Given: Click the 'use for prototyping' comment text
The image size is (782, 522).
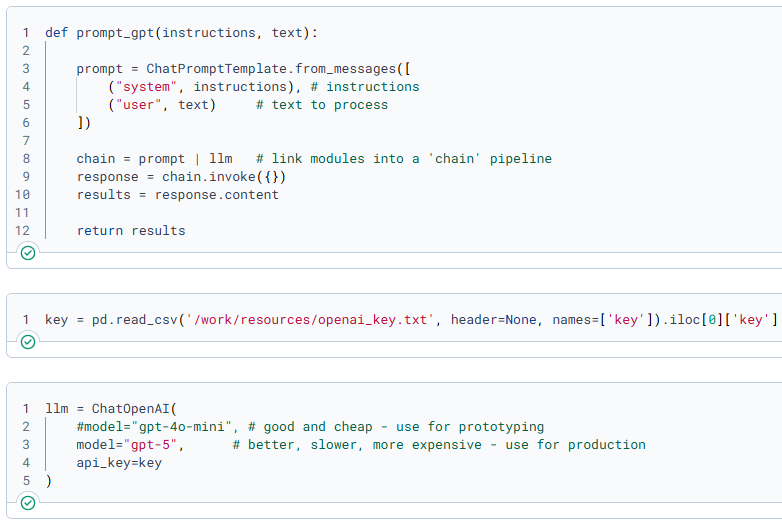Looking at the screenshot, I should 470,427.
